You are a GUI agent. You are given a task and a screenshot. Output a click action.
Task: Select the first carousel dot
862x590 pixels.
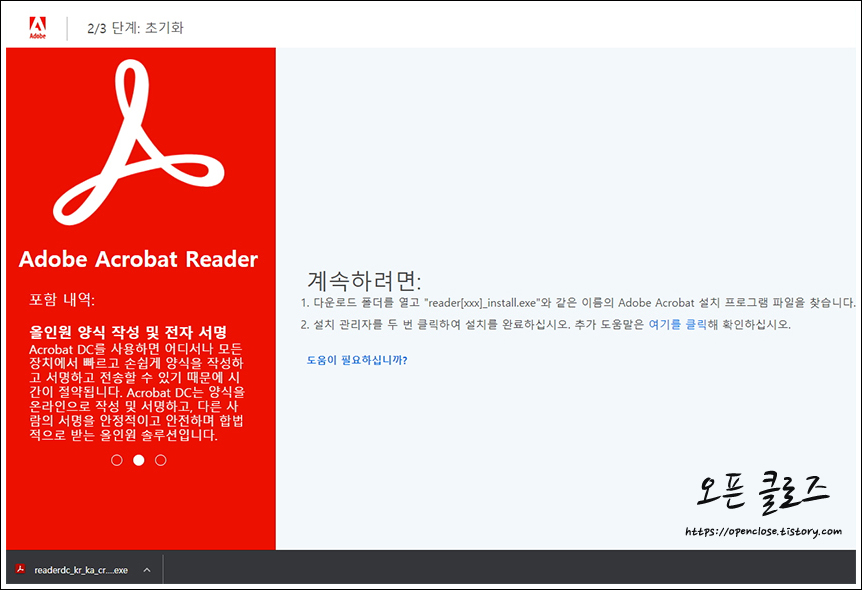[x=117, y=460]
